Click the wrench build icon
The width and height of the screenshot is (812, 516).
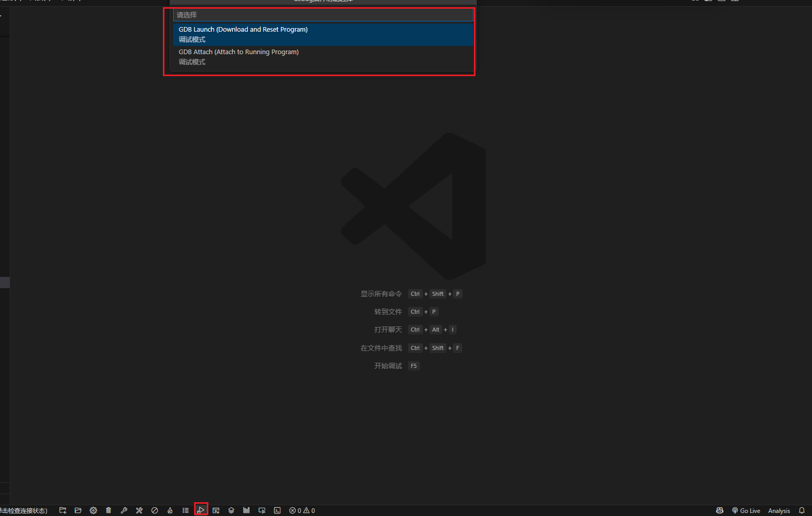pos(124,510)
